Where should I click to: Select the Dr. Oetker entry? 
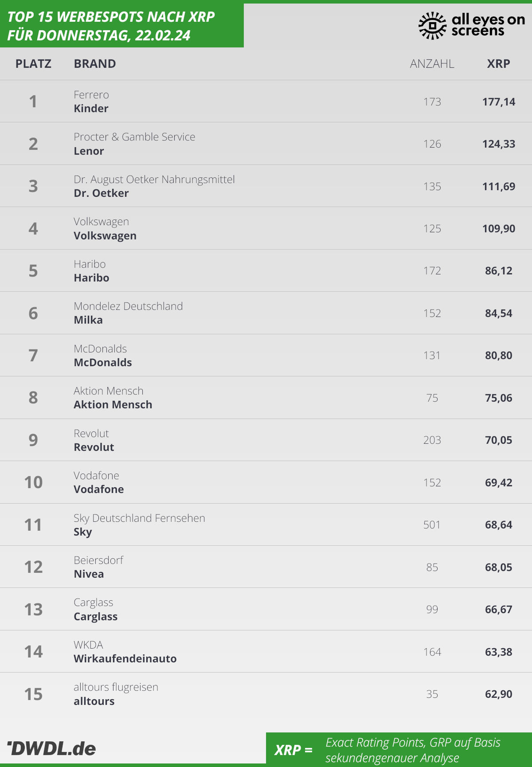pyautogui.click(x=266, y=186)
